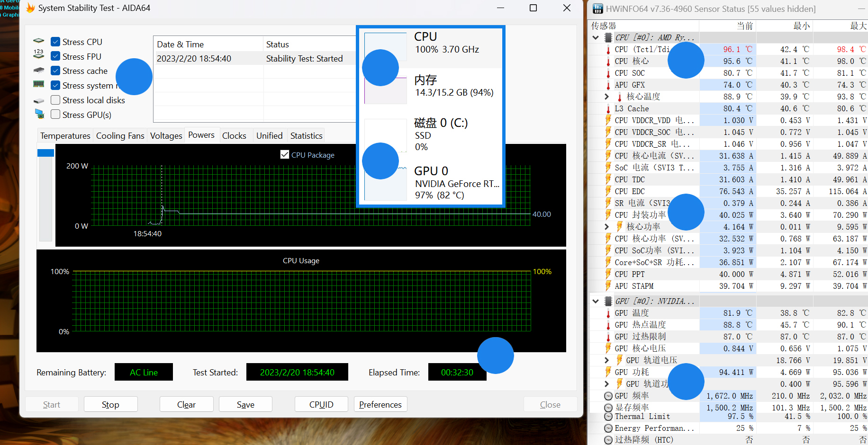
Task: Click the chip icon of GPU [#0] group
Action: click(x=608, y=301)
